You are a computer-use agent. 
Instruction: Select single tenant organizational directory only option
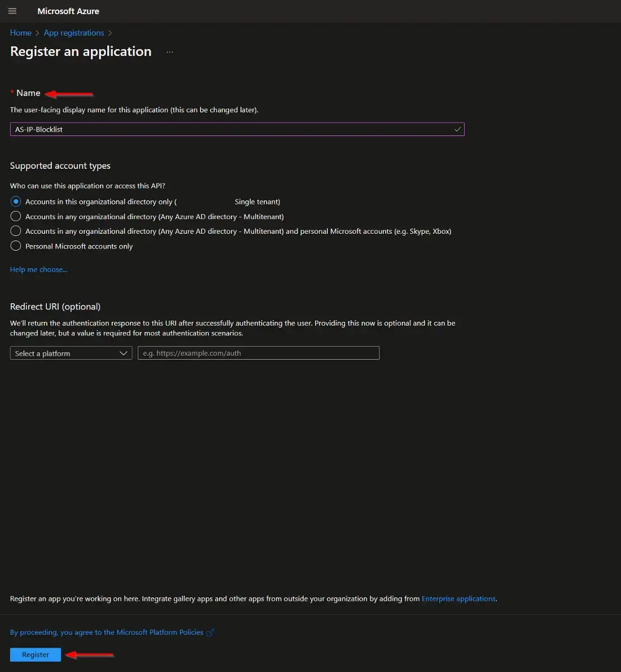pyautogui.click(x=16, y=202)
